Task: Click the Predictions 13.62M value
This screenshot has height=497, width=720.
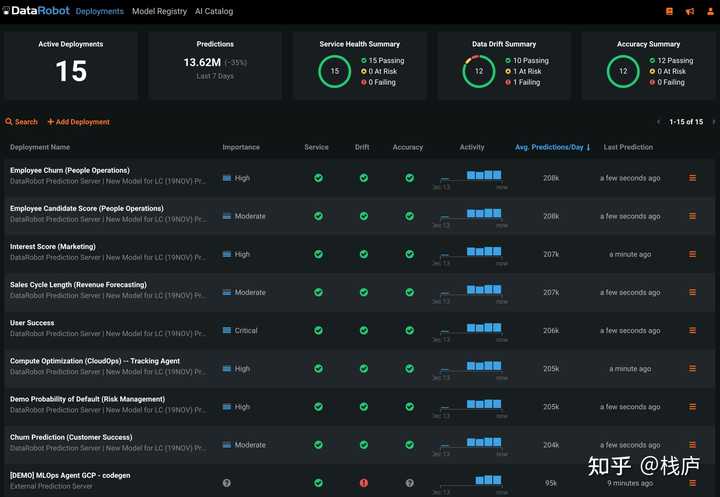Action: [x=202, y=62]
